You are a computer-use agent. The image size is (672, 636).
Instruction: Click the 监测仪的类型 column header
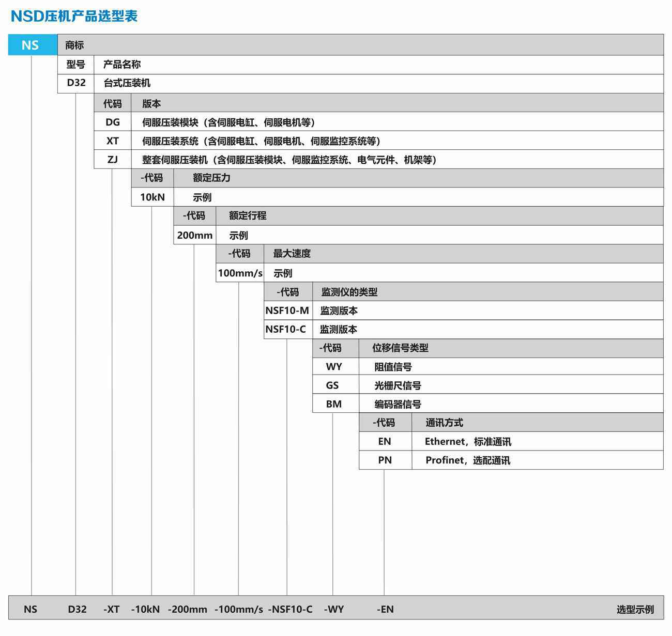(x=349, y=292)
